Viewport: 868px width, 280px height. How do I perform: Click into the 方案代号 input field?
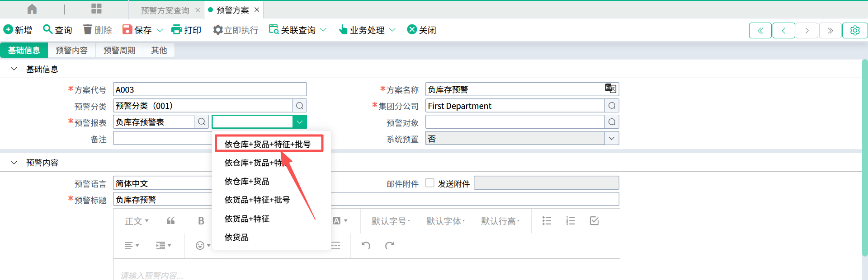(210, 89)
